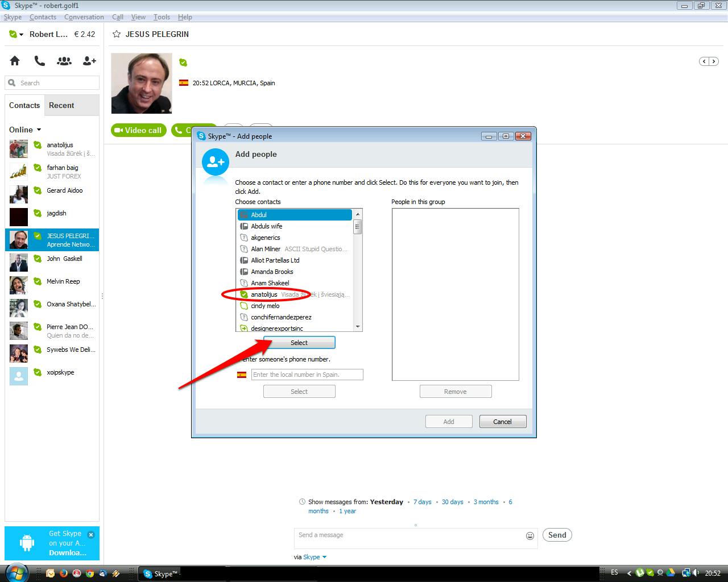Click the Send message button
728x582 pixels.
pyautogui.click(x=557, y=535)
